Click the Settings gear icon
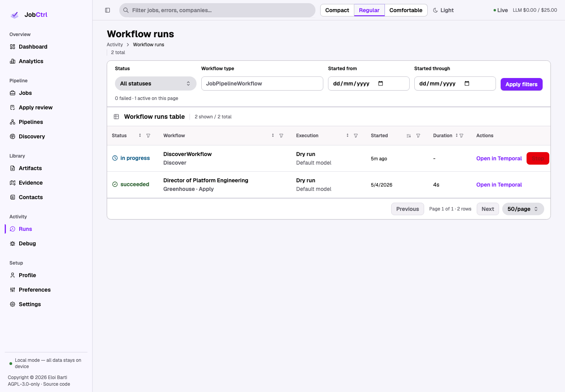The image size is (565, 392). click(x=13, y=304)
